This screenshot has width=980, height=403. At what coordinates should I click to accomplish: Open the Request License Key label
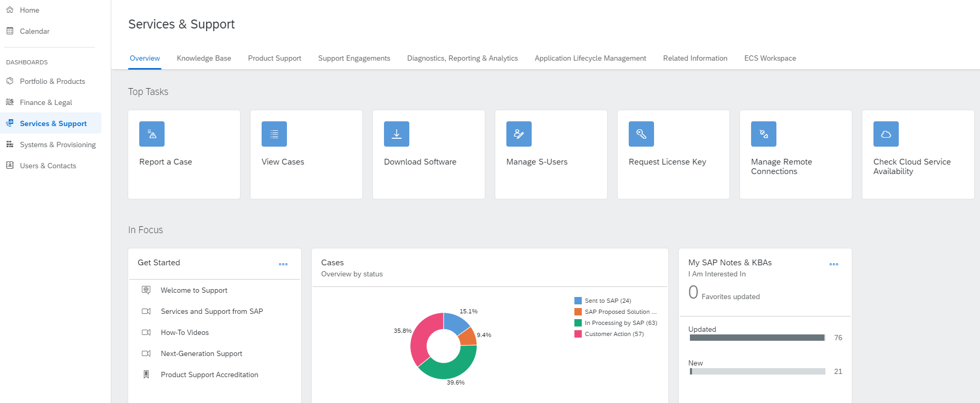tap(667, 162)
